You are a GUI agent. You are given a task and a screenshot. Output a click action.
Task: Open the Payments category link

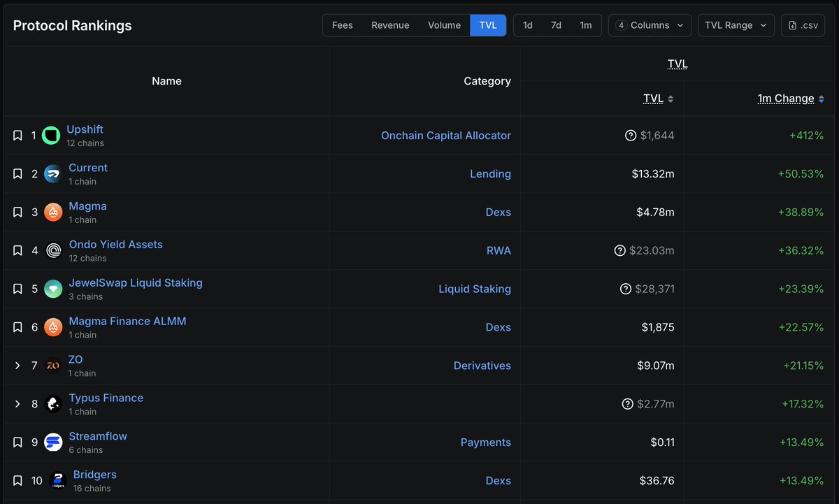[x=486, y=442]
